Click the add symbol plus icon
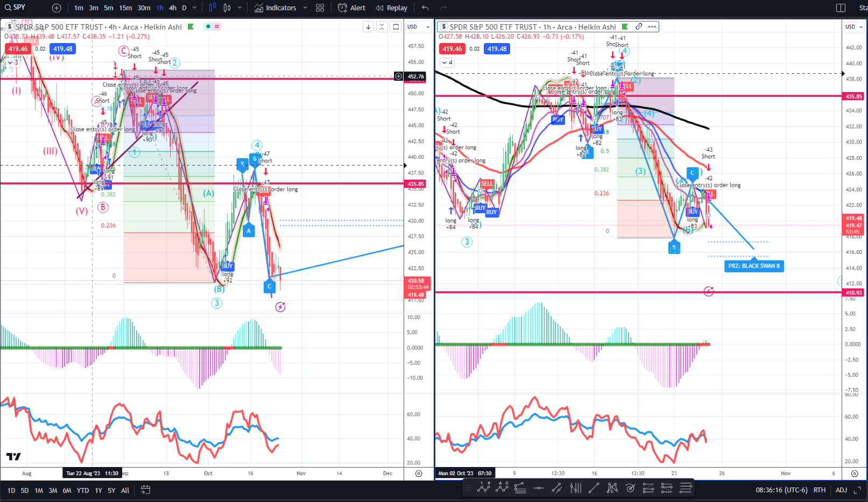The width and height of the screenshot is (868, 502). click(x=57, y=8)
